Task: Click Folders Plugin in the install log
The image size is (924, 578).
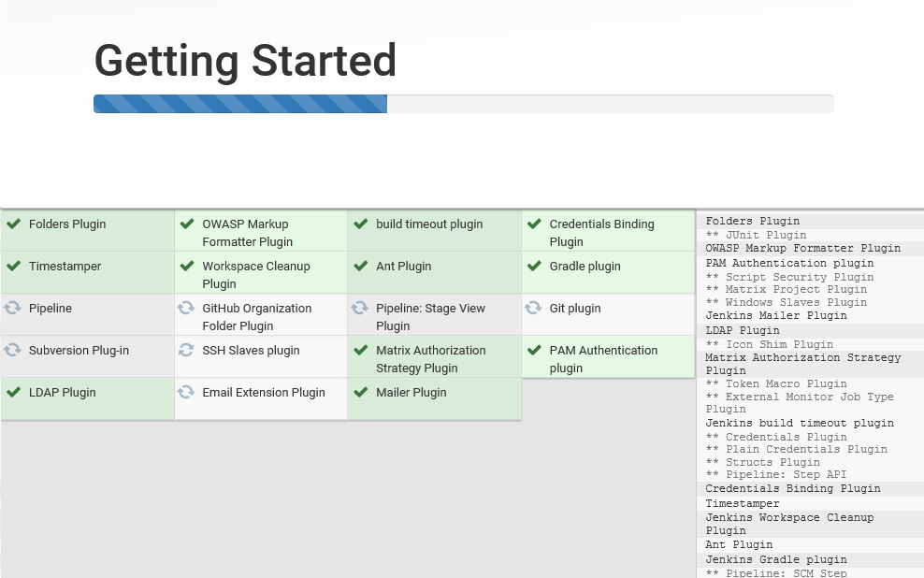Action: pos(753,221)
